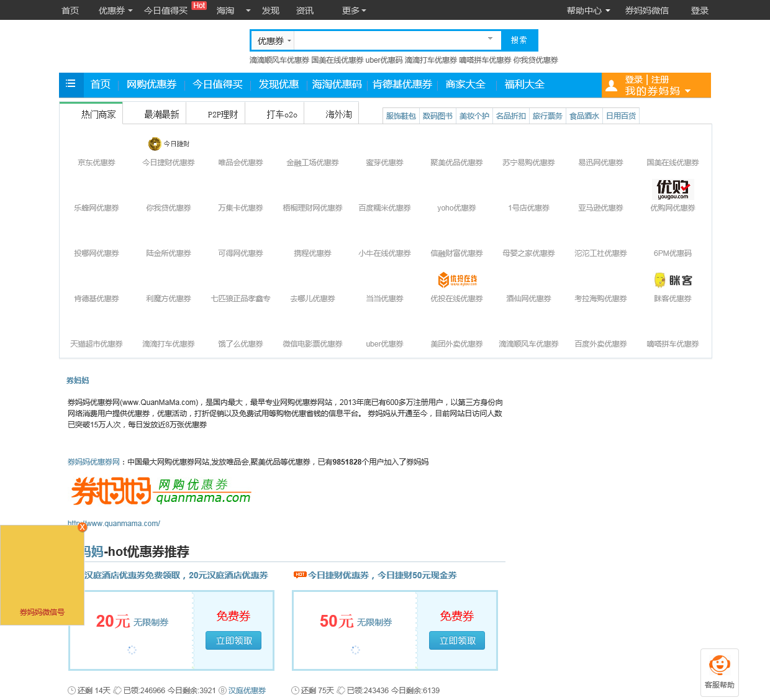Click the 唯品会优惠券 merchant link

pos(240,163)
